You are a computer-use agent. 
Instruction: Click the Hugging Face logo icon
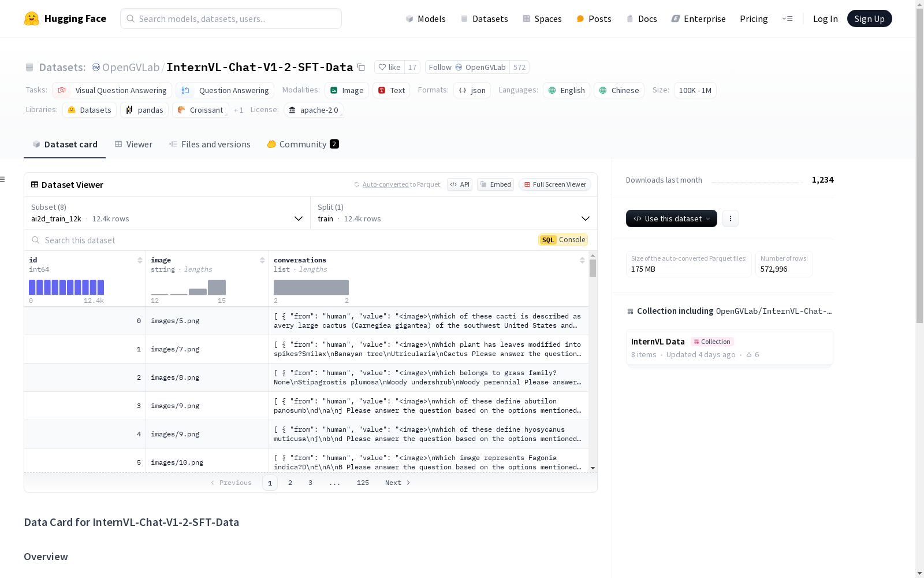click(x=32, y=18)
